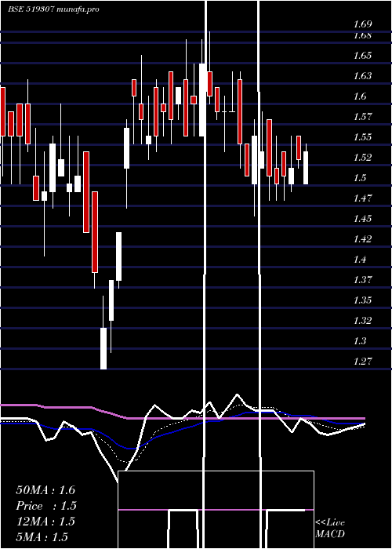392x549 pixels.
Task: Select the lowest white candle near 1.27
Action: pyautogui.click(x=103, y=348)
